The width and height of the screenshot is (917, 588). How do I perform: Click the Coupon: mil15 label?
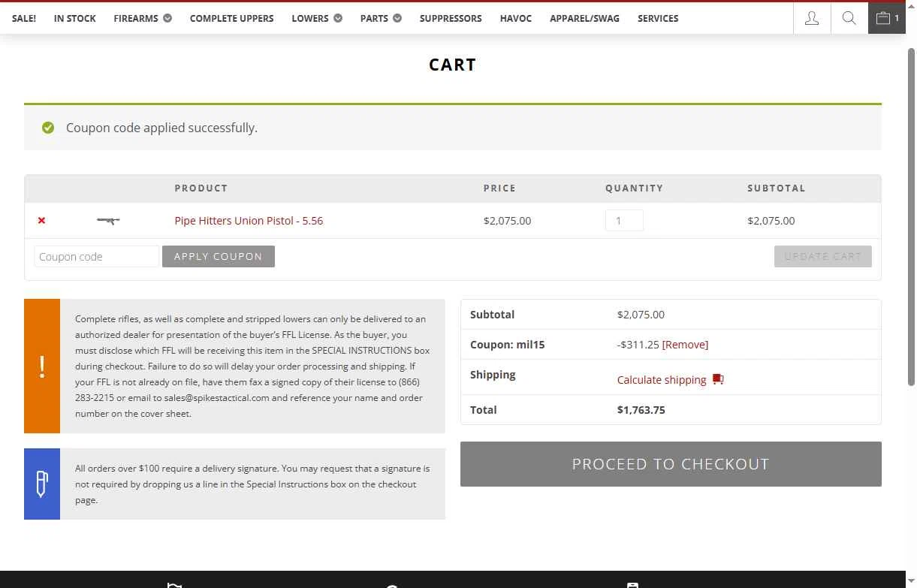pos(508,345)
